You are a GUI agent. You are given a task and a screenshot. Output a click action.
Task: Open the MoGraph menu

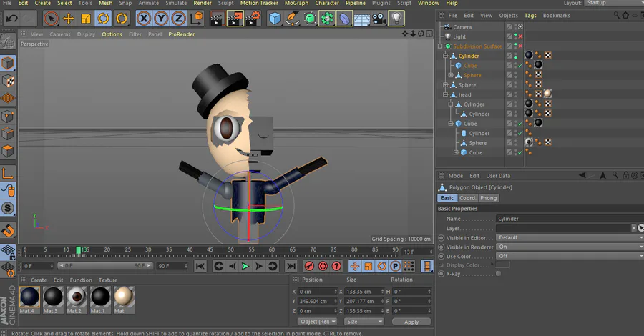296,3
